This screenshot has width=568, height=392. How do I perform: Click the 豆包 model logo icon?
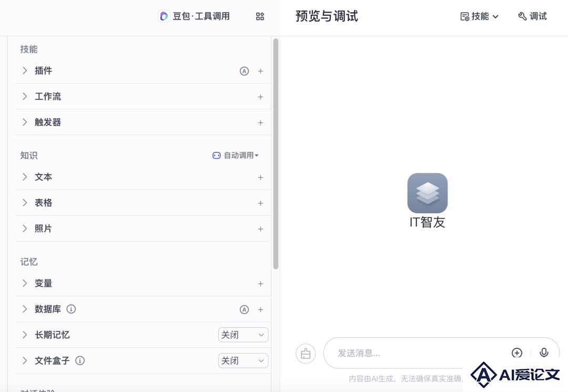[164, 16]
